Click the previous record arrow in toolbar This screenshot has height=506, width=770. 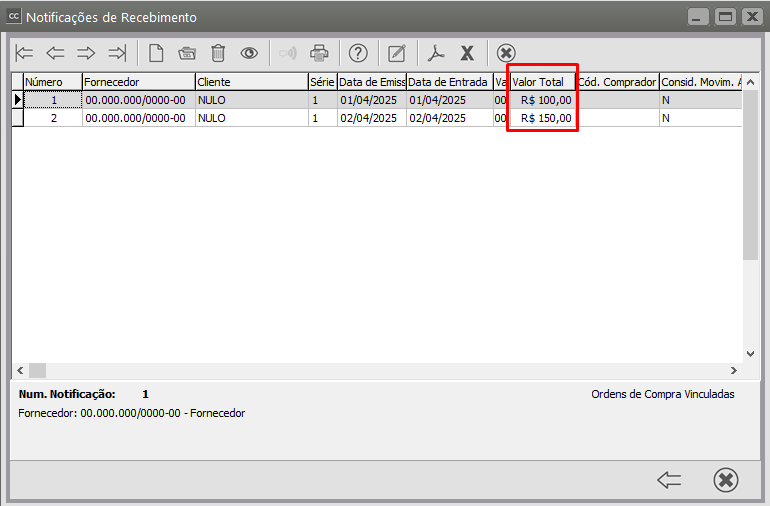point(55,53)
